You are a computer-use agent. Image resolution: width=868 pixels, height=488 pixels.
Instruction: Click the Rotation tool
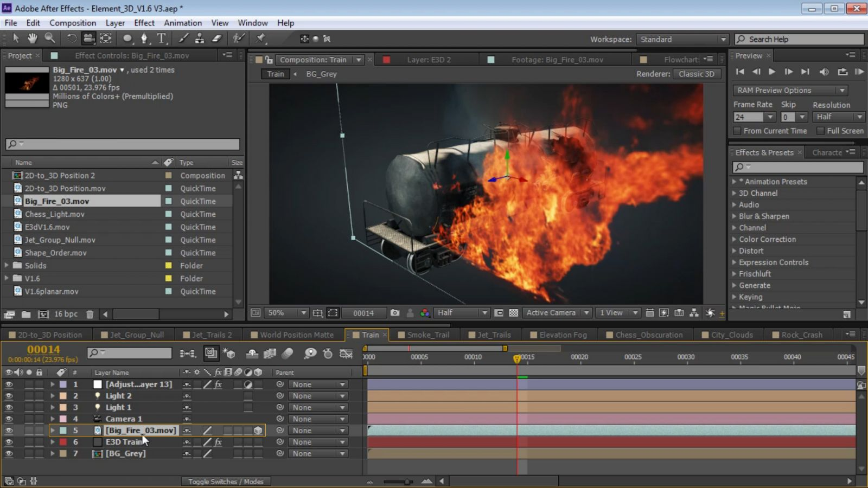pos(71,38)
